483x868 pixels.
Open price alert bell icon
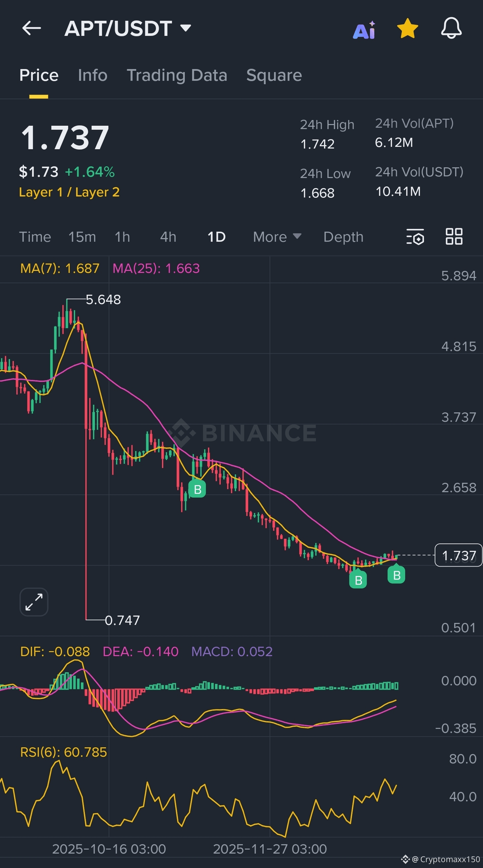(451, 28)
